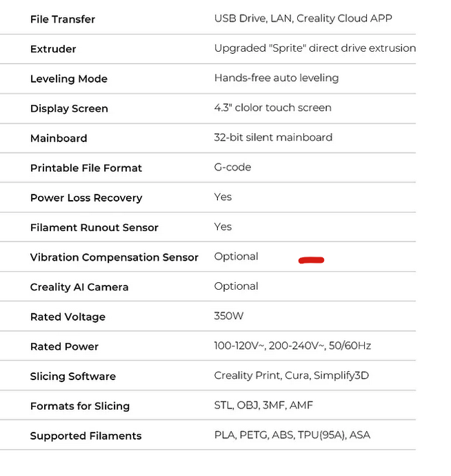Click 'Vibration Compensation Sensor' label
451x476 pixels.
tap(114, 257)
